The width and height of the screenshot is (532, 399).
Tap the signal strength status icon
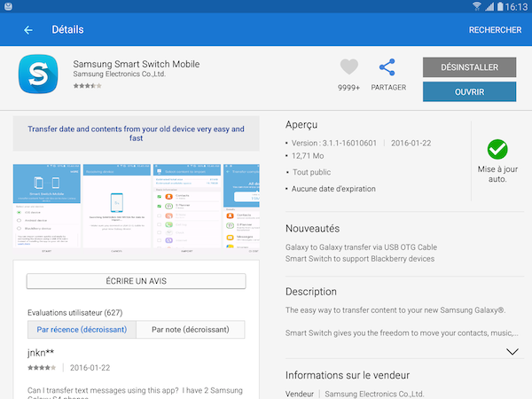pos(489,6)
